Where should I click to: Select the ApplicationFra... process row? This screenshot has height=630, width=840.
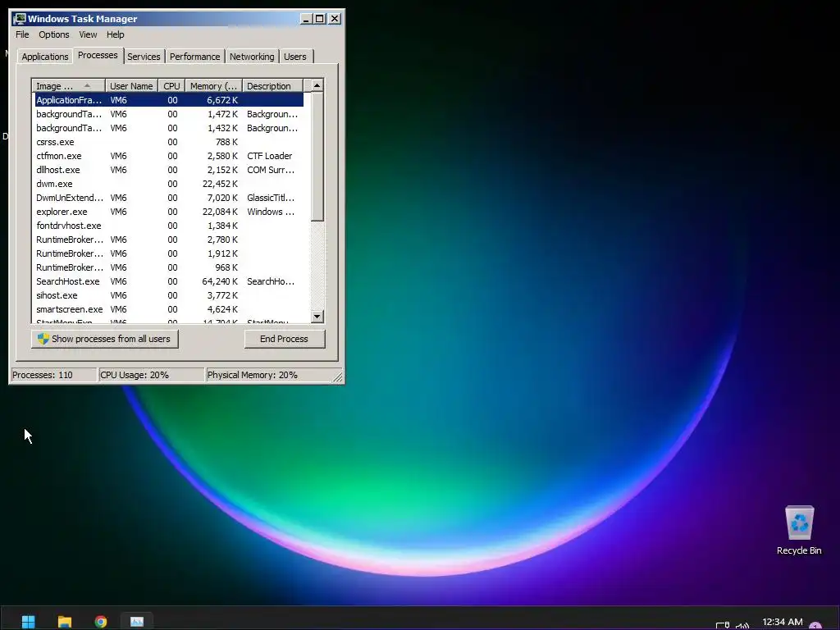(169, 100)
